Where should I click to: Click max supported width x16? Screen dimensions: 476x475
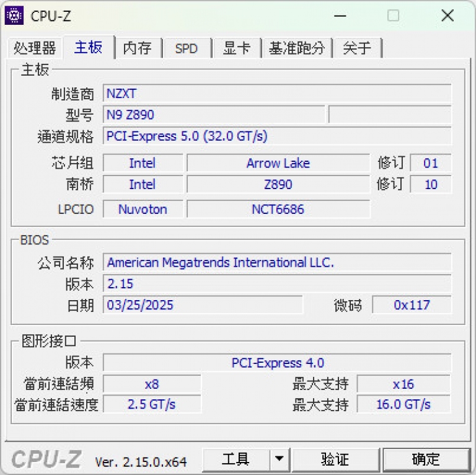403,384
